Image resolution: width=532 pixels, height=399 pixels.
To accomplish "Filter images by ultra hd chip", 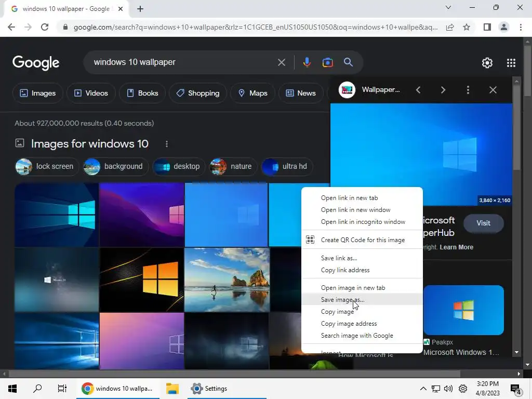I will click(x=287, y=167).
